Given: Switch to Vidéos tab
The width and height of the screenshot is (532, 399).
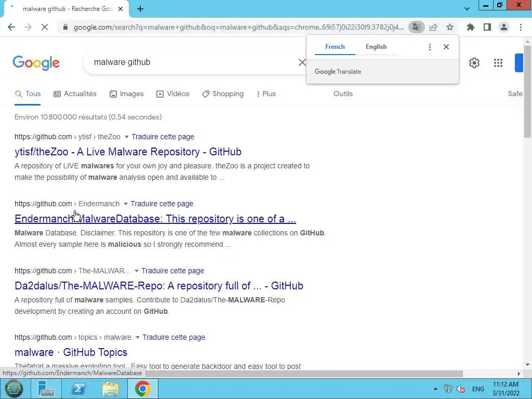Looking at the screenshot, I should point(172,94).
